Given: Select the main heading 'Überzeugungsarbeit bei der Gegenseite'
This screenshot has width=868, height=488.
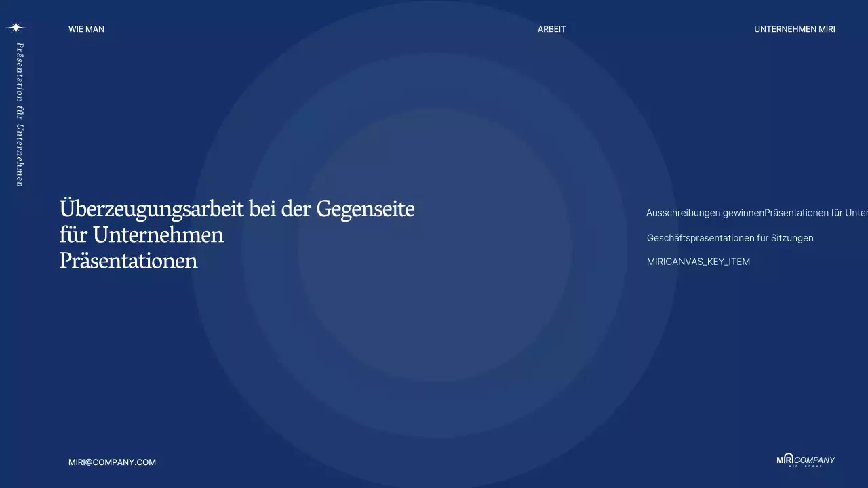Looking at the screenshot, I should 237,209.
